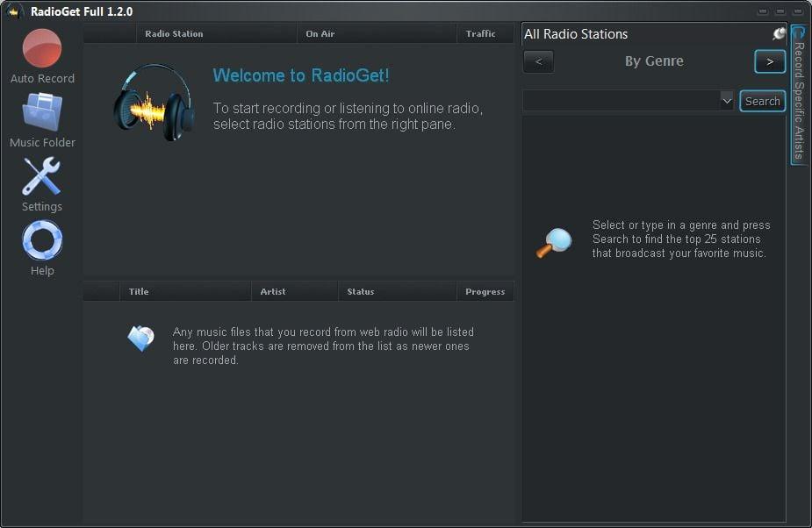
Task: Click the Traffic column header
Action: pos(480,33)
